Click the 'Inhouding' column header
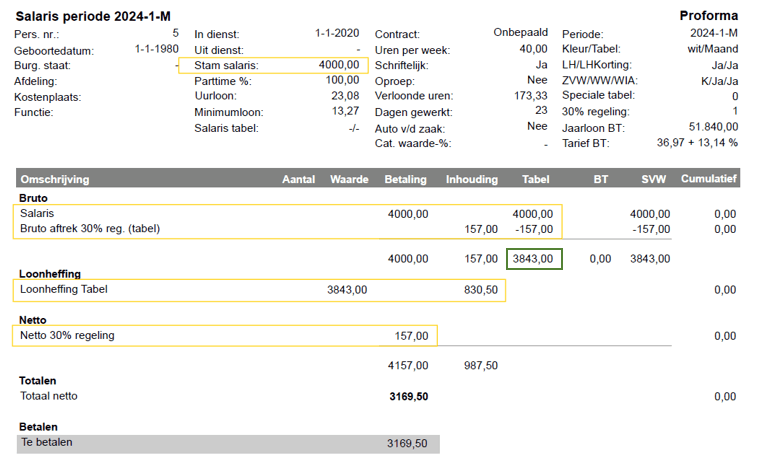 (x=472, y=179)
